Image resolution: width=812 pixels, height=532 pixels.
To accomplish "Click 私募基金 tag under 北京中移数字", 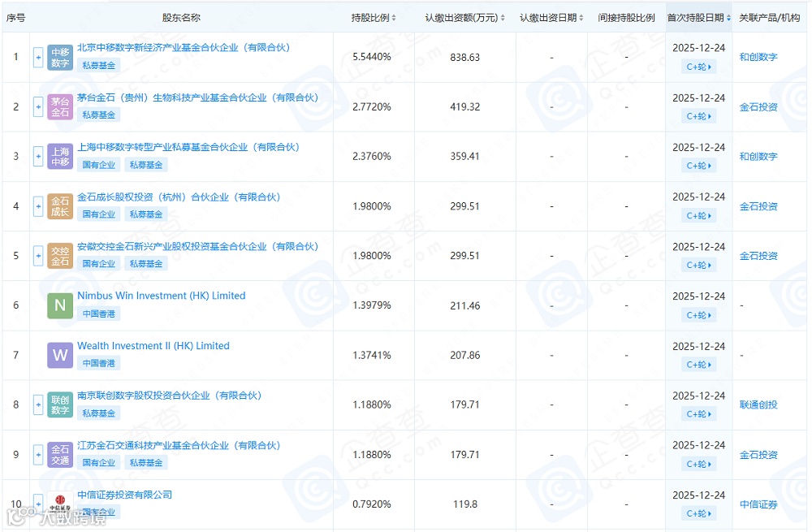I will click(x=99, y=65).
